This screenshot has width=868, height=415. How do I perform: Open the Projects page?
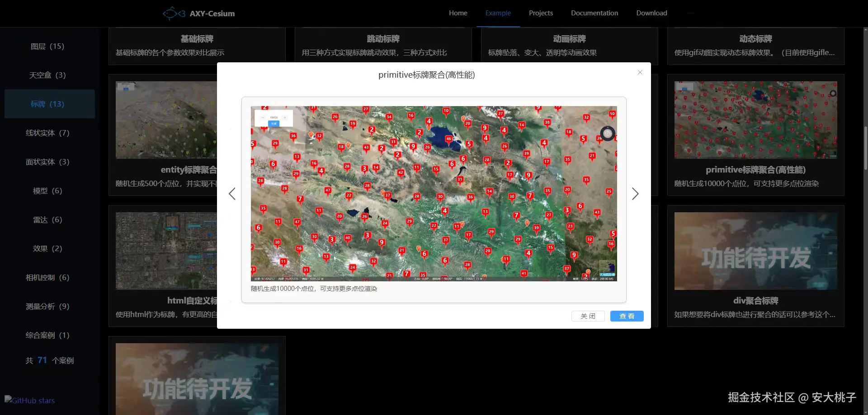point(541,13)
